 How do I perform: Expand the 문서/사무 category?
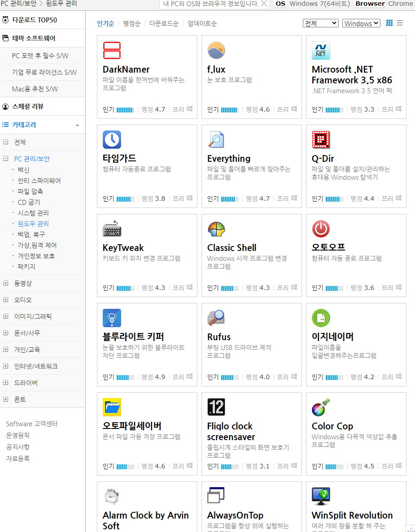[x=5, y=333]
